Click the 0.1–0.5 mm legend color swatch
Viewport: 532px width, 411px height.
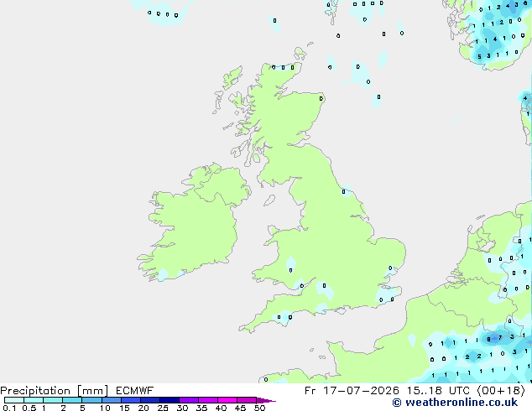[x=14, y=400]
